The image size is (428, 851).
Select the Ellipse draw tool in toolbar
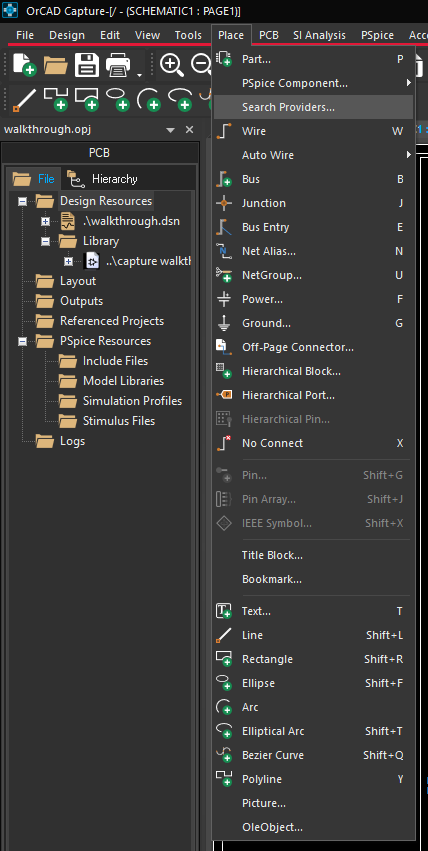click(x=118, y=99)
